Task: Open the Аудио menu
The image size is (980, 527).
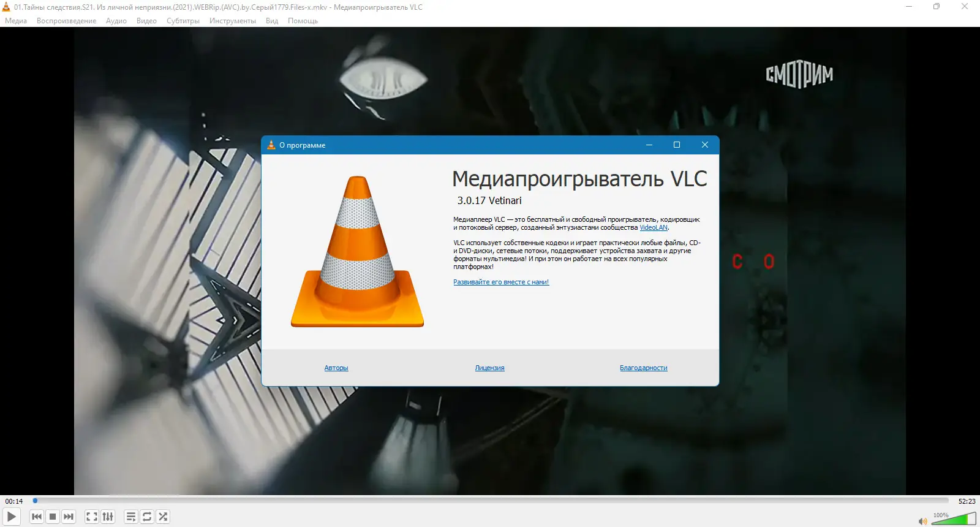Action: point(116,21)
